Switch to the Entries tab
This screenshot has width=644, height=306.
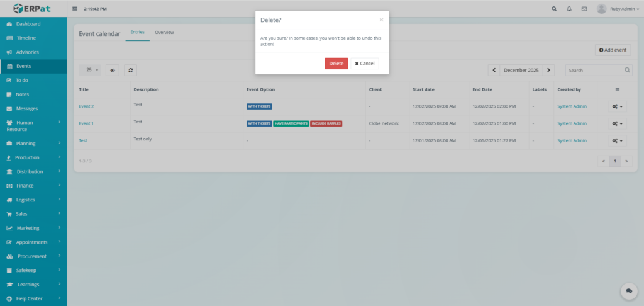click(138, 33)
